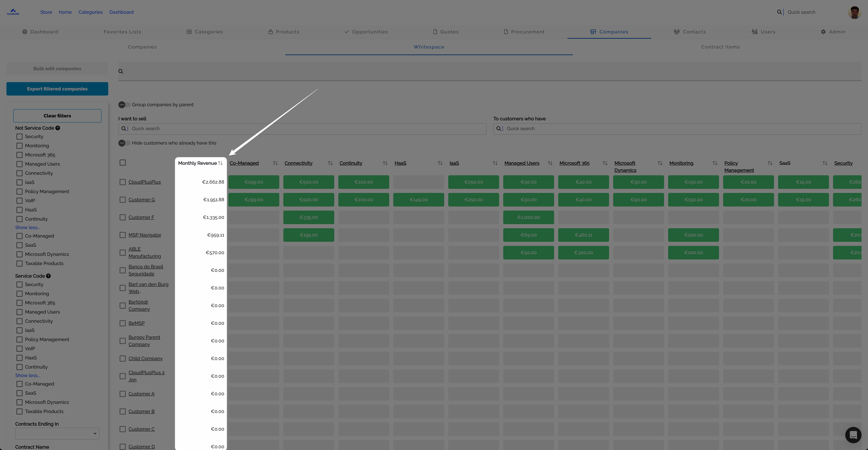
Task: Collapse Service Code list via Show less
Action: 28,376
